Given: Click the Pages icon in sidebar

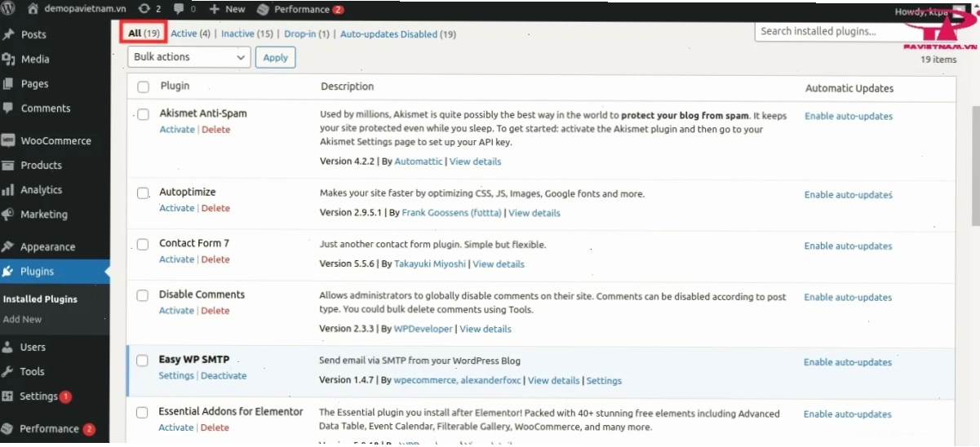Looking at the screenshot, I should point(8,83).
